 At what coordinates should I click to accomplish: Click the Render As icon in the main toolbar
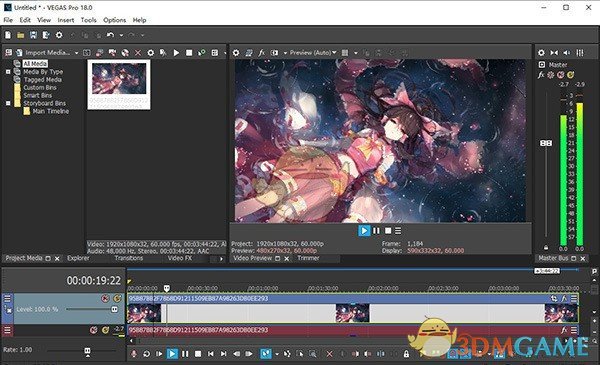(46, 35)
